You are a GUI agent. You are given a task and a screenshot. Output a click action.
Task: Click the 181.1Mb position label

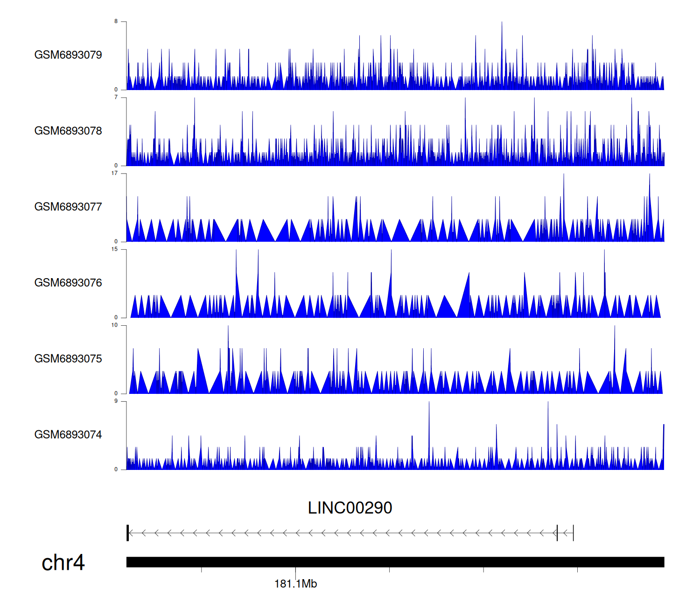(295, 584)
